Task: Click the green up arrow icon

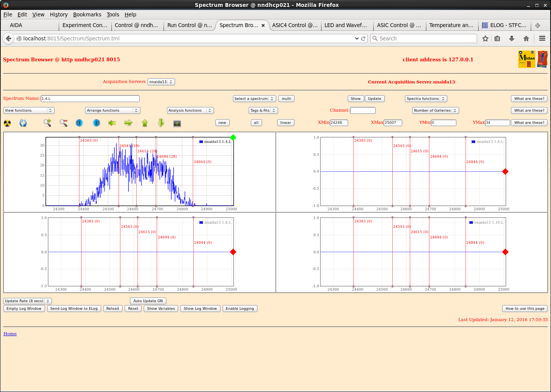Action: (x=145, y=123)
